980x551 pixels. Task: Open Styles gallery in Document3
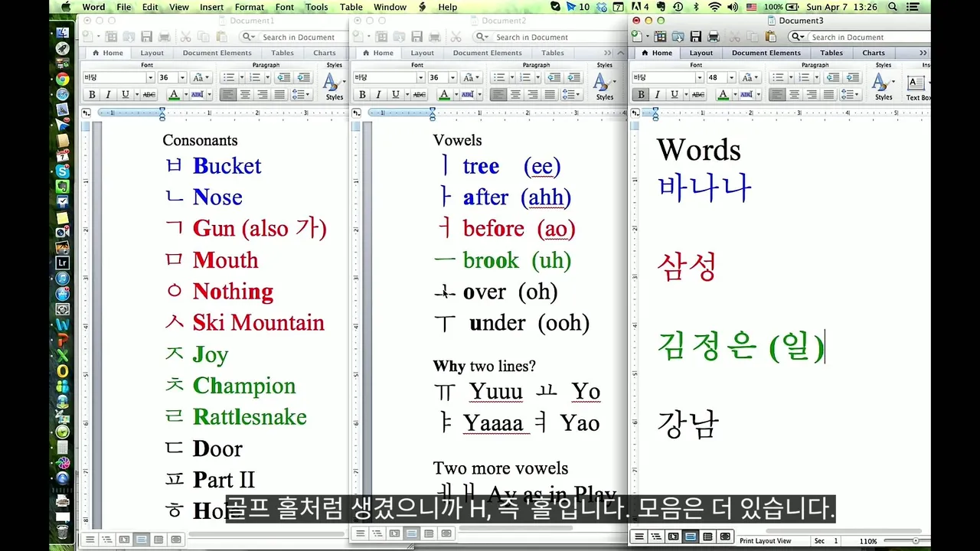tap(884, 86)
